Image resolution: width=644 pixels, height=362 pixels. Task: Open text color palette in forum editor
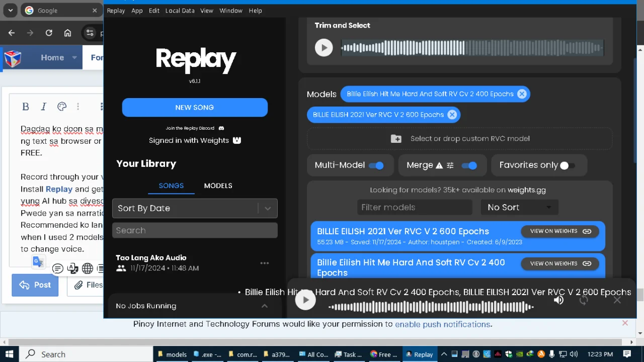click(62, 107)
